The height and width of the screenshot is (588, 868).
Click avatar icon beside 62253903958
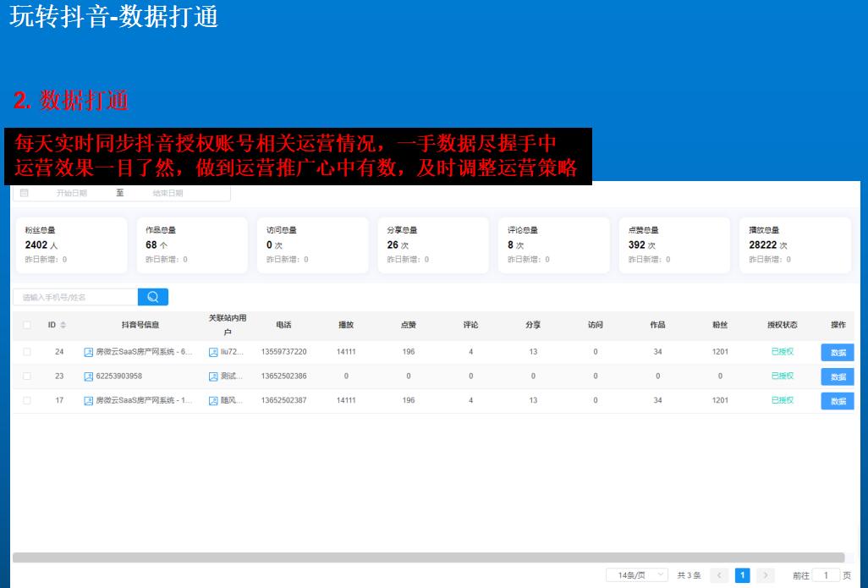(89, 376)
